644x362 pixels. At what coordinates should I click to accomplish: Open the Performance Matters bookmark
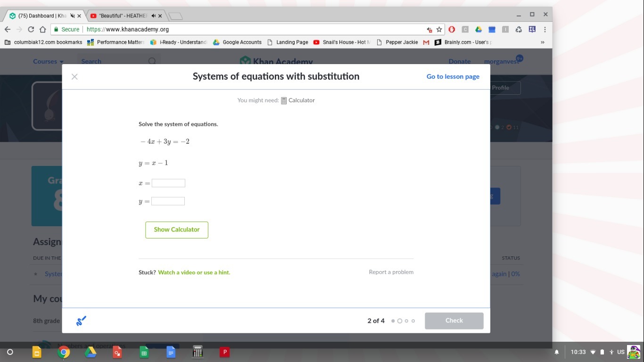point(116,42)
